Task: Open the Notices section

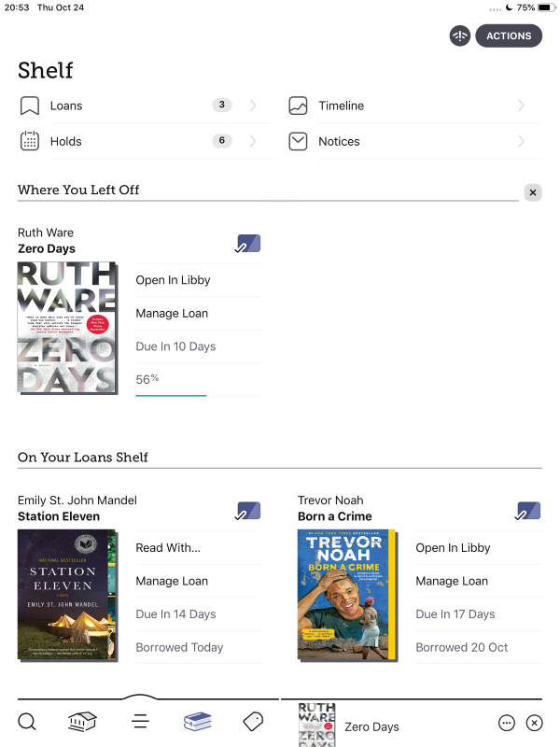Action: pos(339,141)
